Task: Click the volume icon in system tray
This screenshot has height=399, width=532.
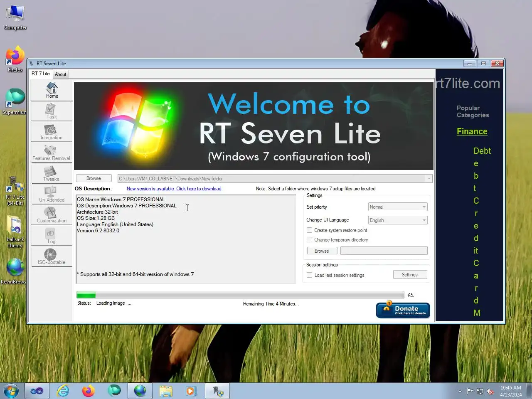Action: click(x=490, y=391)
